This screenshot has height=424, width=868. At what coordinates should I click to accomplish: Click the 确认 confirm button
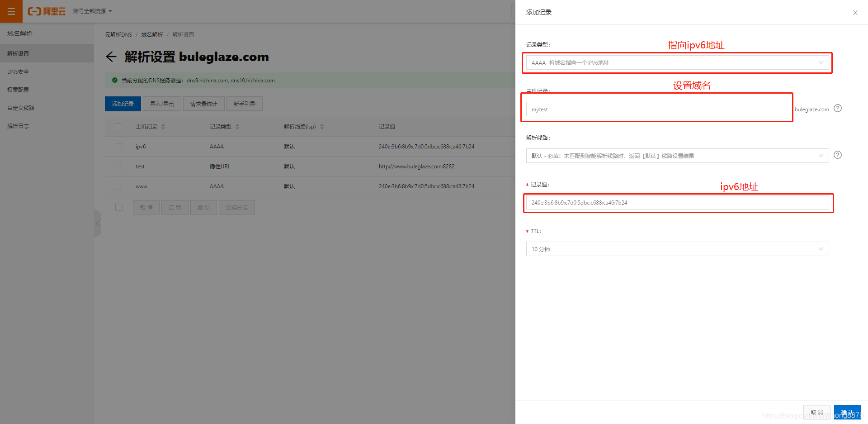point(847,412)
